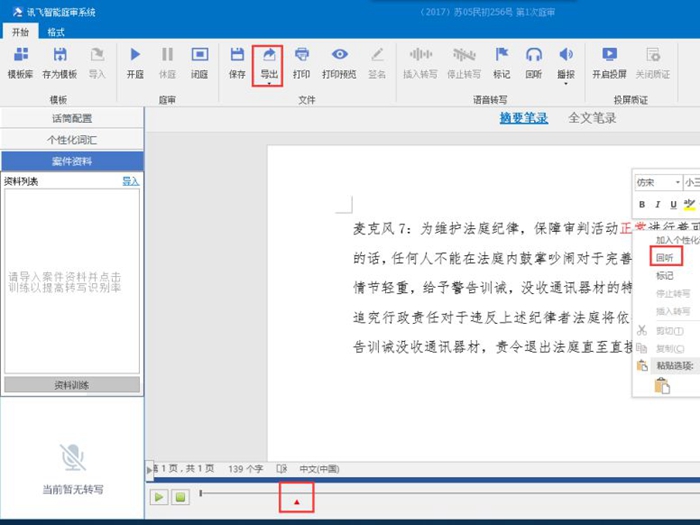
Task: Toggle italic in the mini toolbar
Action: (x=657, y=204)
